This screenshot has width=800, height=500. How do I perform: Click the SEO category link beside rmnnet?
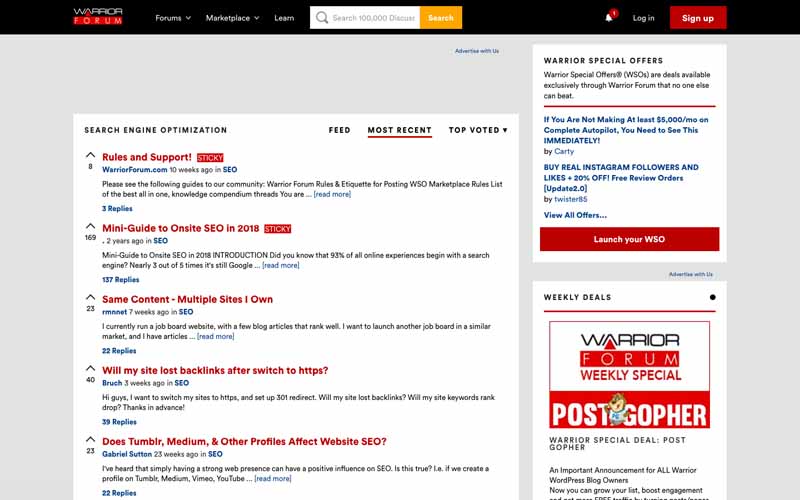[186, 312]
